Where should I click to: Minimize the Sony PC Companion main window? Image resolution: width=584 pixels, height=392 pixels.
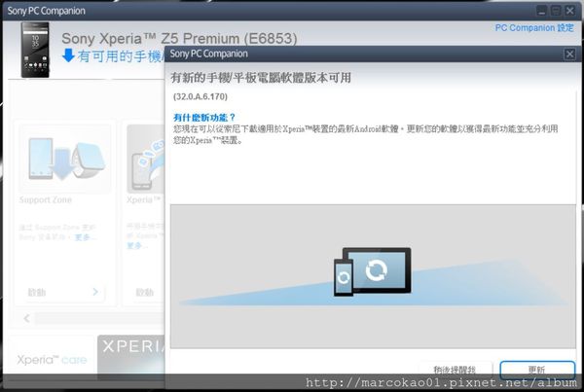point(542,11)
